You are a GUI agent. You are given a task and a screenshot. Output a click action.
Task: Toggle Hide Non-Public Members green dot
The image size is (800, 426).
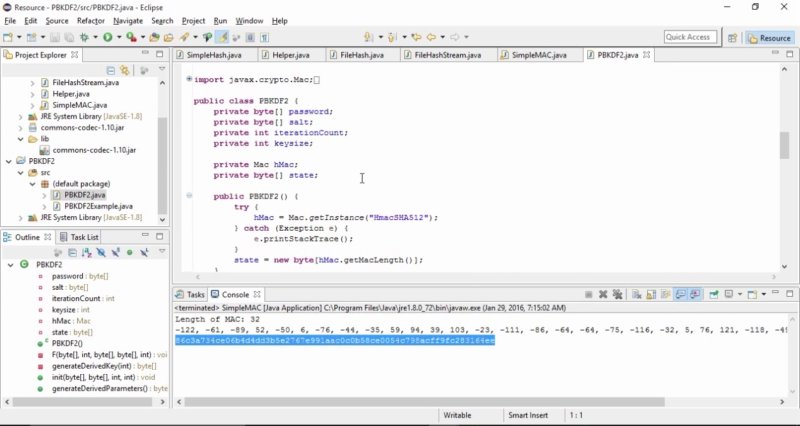(130, 252)
